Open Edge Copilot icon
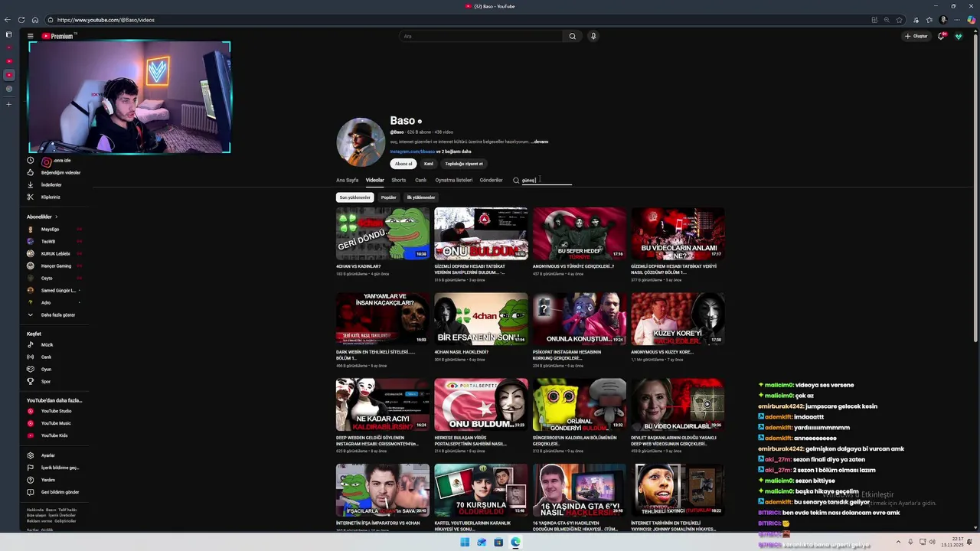980x551 pixels. click(x=972, y=20)
